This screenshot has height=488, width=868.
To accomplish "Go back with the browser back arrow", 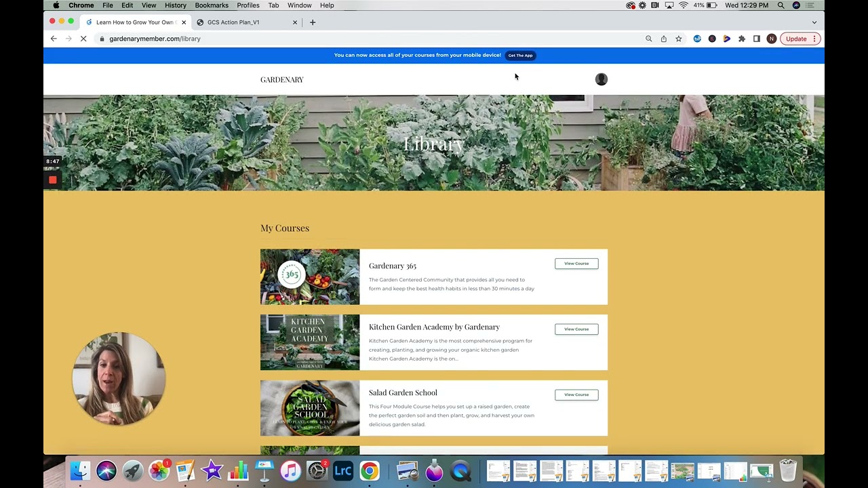I will tap(54, 39).
